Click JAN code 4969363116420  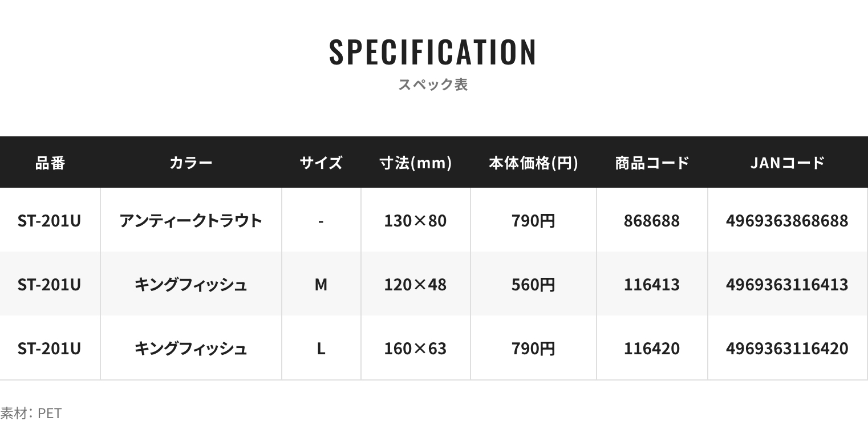coord(787,348)
